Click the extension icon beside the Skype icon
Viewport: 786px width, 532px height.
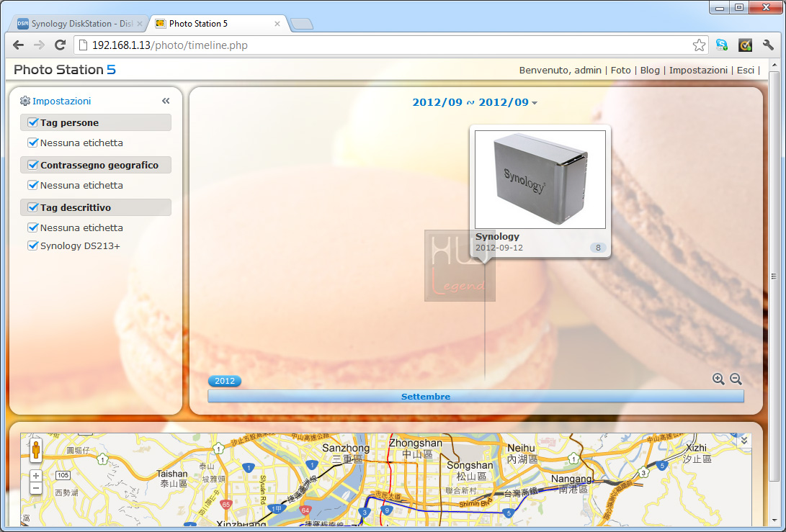click(745, 45)
